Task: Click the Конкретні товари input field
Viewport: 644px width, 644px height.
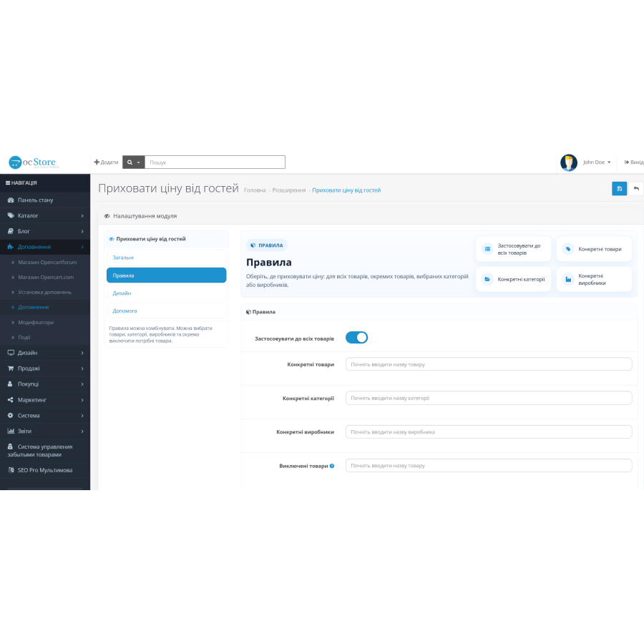Action: 489,364
